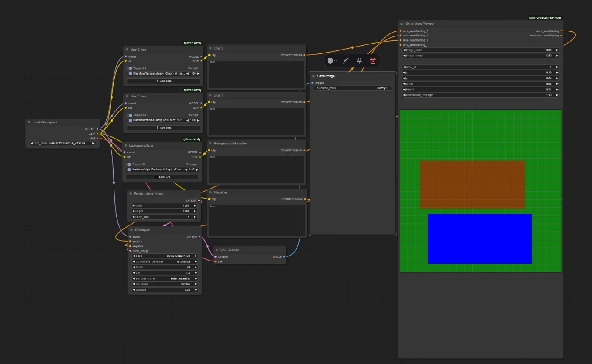Click the Negative prompt text box
Image resolution: width=592 pixels, height=364 pixels.
point(256,220)
